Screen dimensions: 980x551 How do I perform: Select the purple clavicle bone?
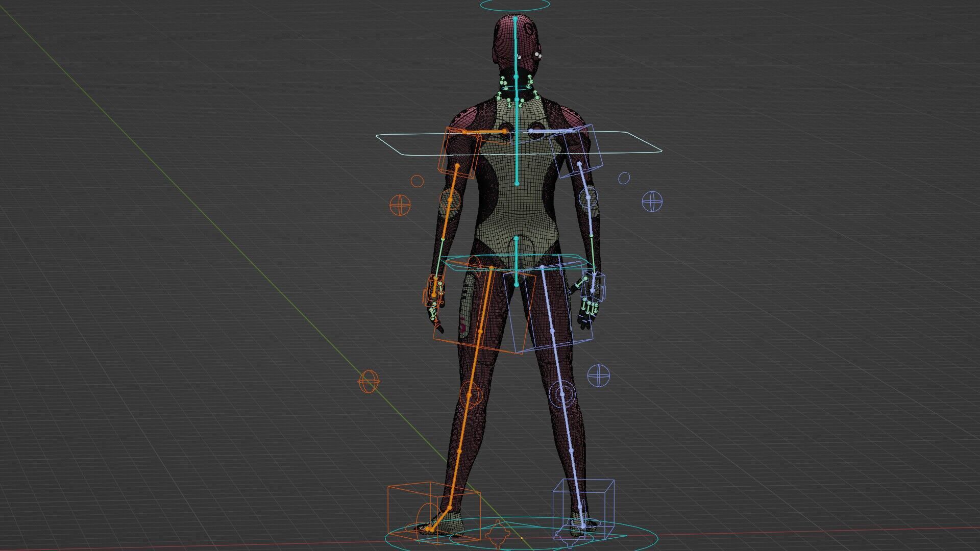point(550,131)
